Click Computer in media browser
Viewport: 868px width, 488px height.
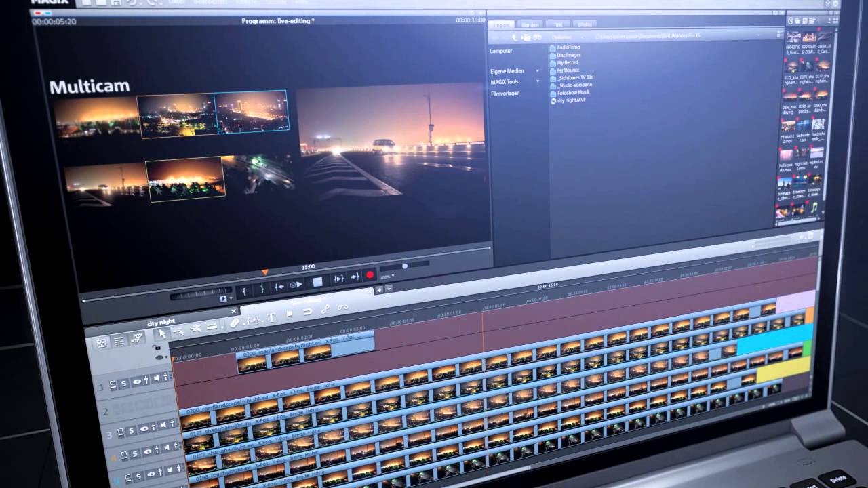[x=501, y=51]
